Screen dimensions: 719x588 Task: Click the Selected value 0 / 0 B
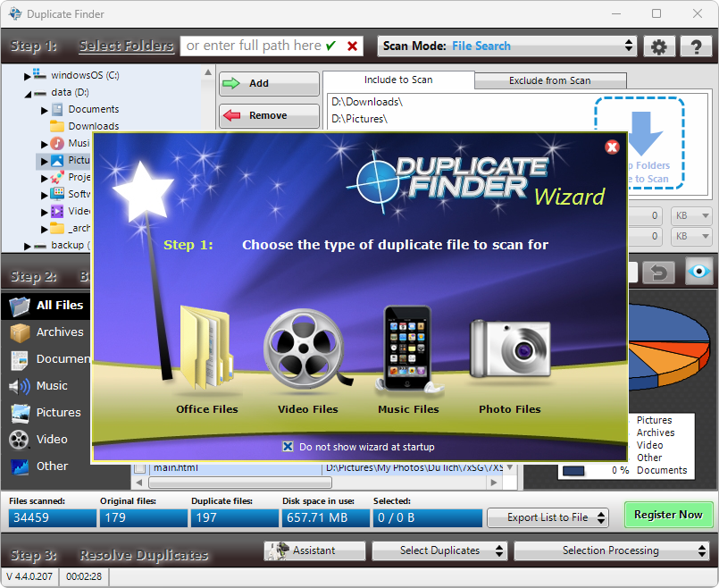coord(427,517)
